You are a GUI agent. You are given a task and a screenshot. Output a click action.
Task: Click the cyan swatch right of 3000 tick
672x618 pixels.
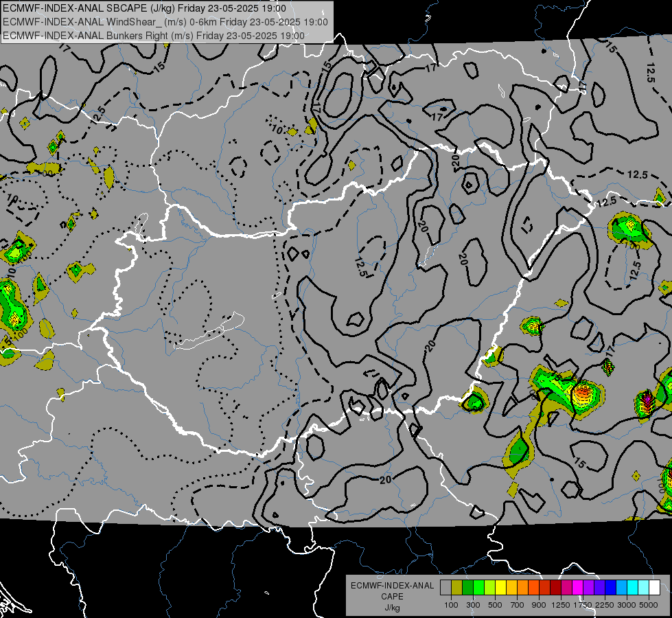click(633, 587)
